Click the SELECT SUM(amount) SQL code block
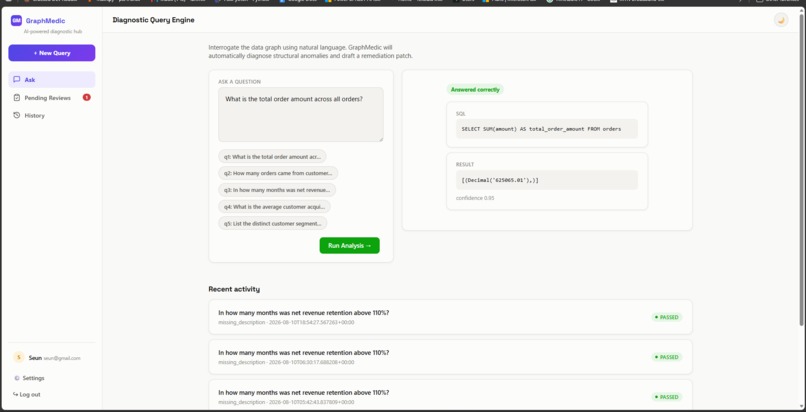Viewport: 806px width, 412px height. coord(547,129)
